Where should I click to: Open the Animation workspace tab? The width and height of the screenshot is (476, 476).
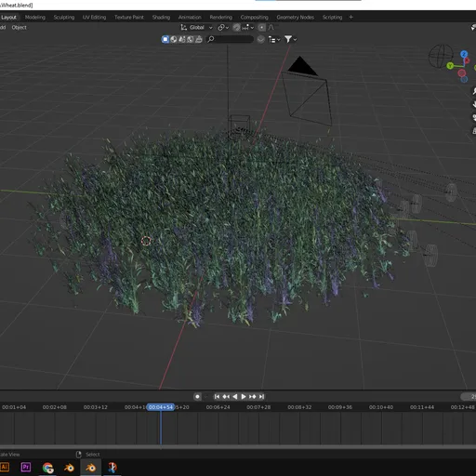[190, 18]
